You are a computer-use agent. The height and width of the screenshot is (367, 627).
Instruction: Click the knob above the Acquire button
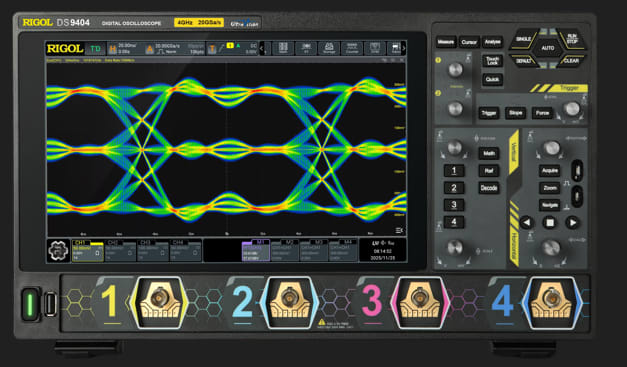[551, 148]
